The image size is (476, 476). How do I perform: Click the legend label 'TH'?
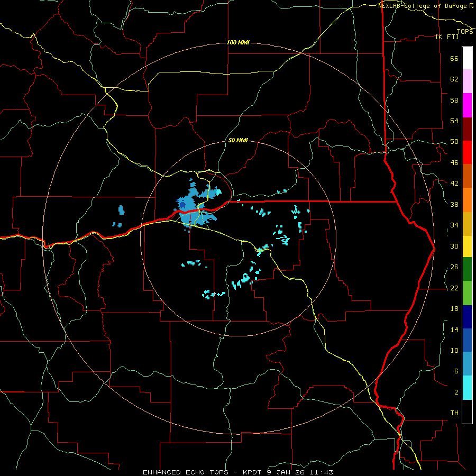coord(454,413)
